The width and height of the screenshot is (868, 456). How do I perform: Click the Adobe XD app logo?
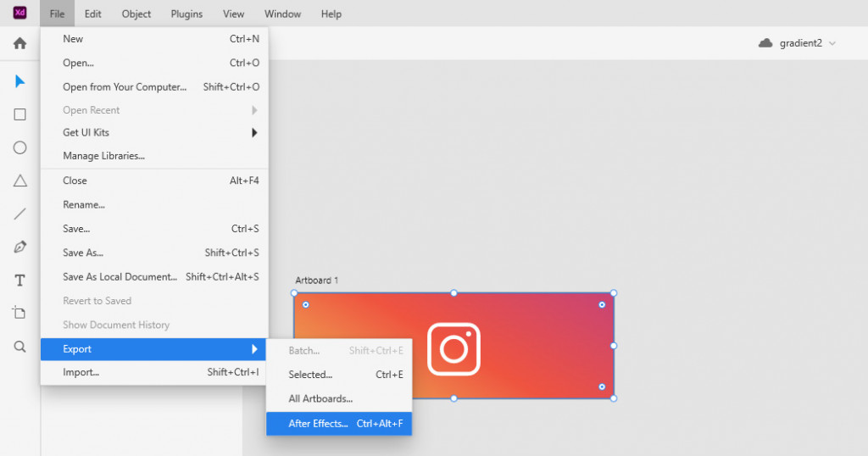(20, 13)
